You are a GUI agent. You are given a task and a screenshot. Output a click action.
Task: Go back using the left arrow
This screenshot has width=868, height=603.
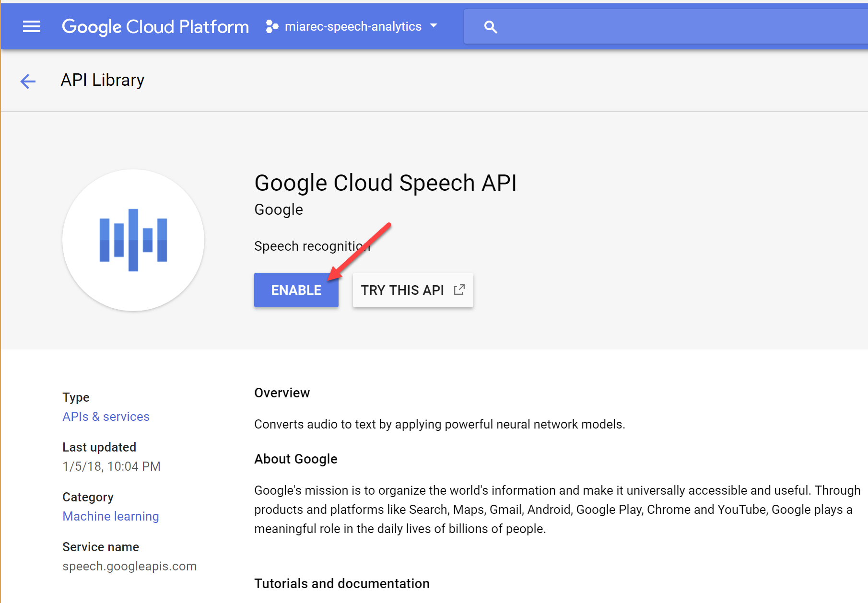pyautogui.click(x=28, y=81)
